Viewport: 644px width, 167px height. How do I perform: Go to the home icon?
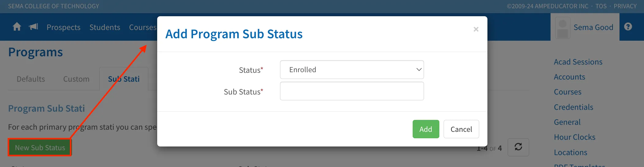[17, 27]
